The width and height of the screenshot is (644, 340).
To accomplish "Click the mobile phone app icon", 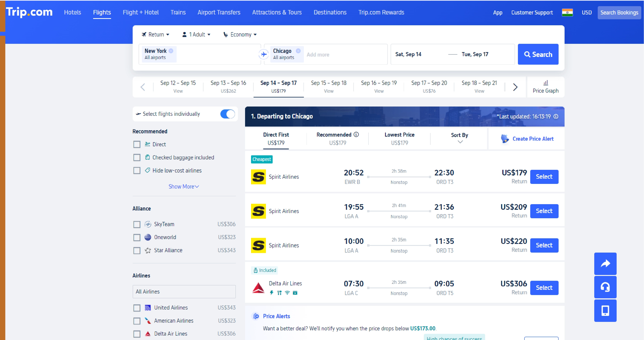I will pos(605,311).
